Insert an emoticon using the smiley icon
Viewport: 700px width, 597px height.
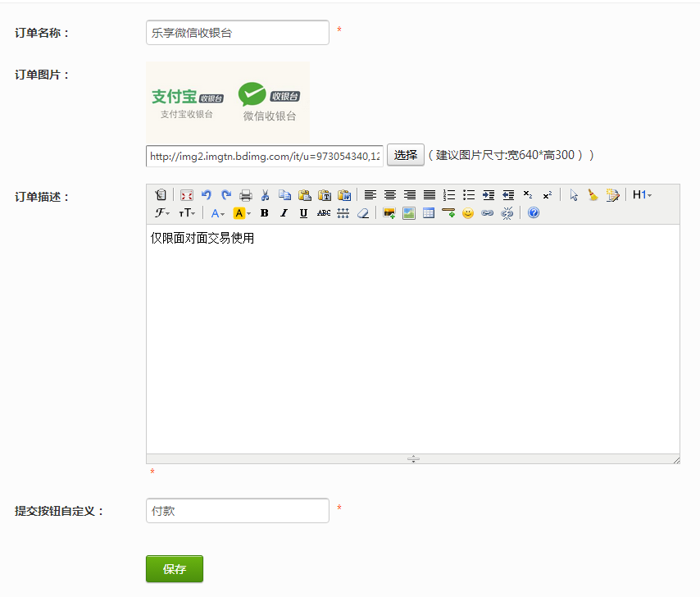468,213
